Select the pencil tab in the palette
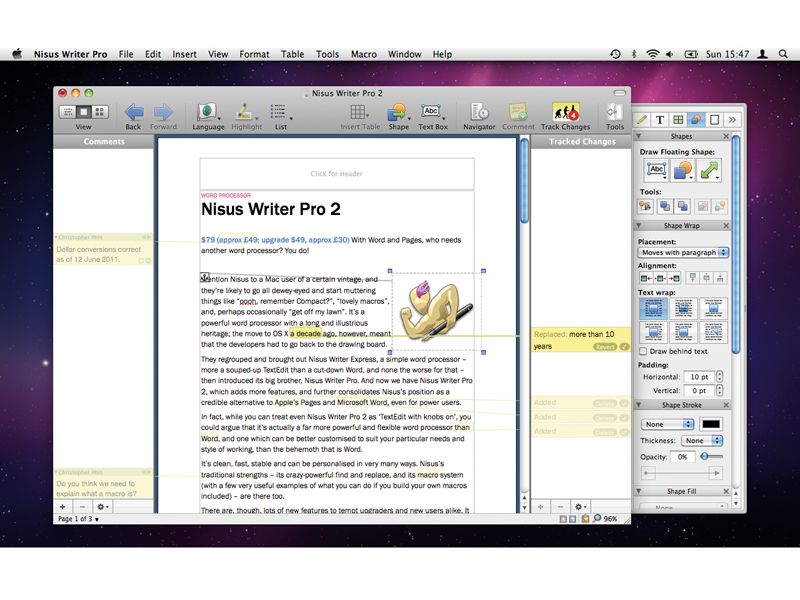This screenshot has height=600, width=800. [x=642, y=119]
